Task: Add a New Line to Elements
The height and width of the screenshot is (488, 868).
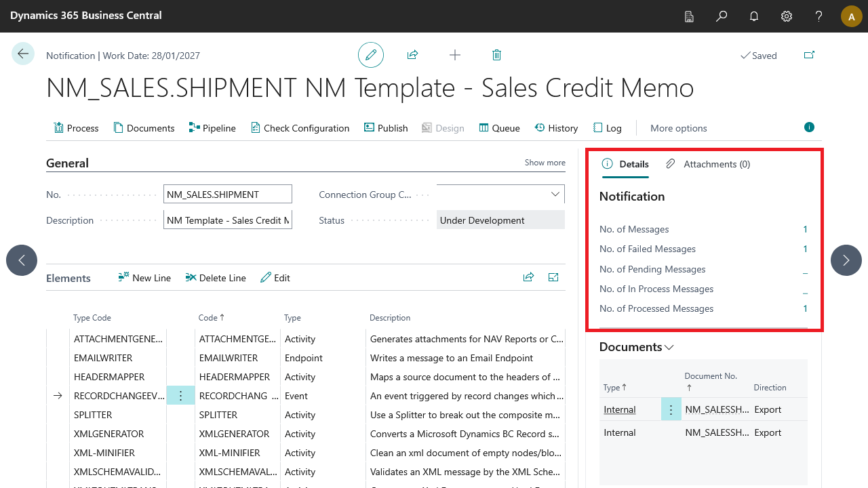Action: tap(144, 278)
